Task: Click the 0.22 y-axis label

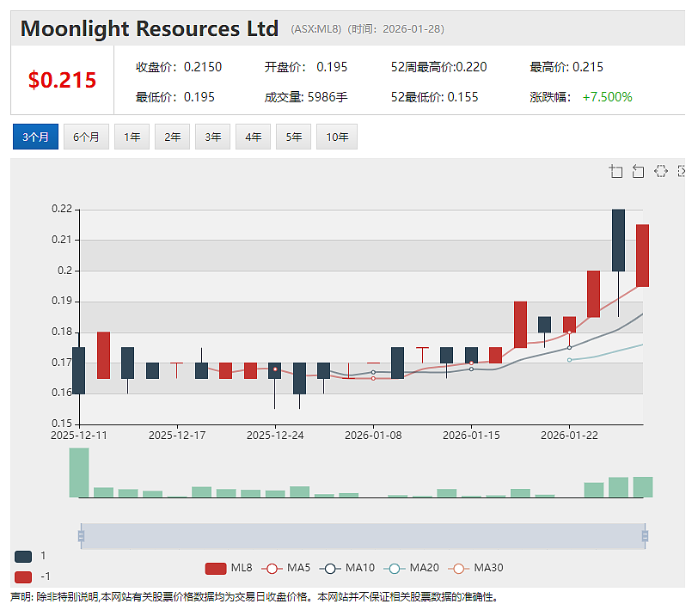Action: [x=61, y=209]
